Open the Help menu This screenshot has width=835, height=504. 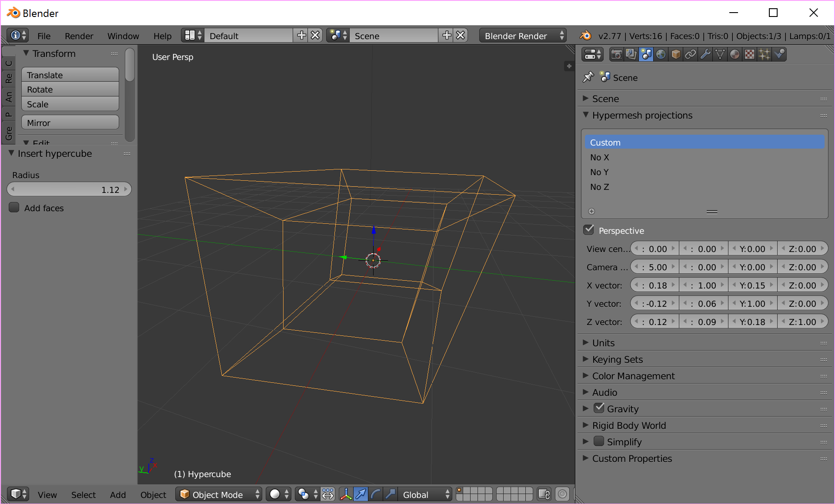(162, 36)
